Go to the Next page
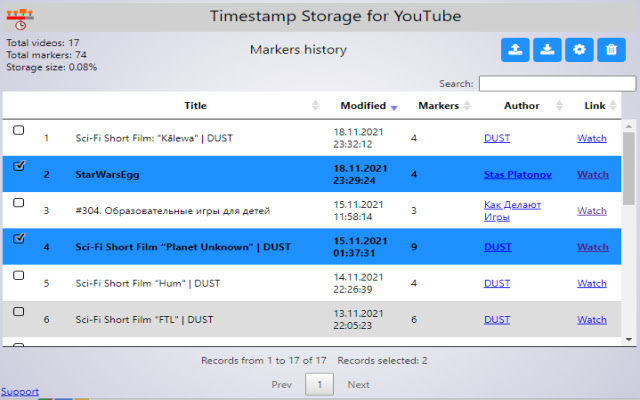Image resolution: width=640 pixels, height=400 pixels. click(358, 384)
